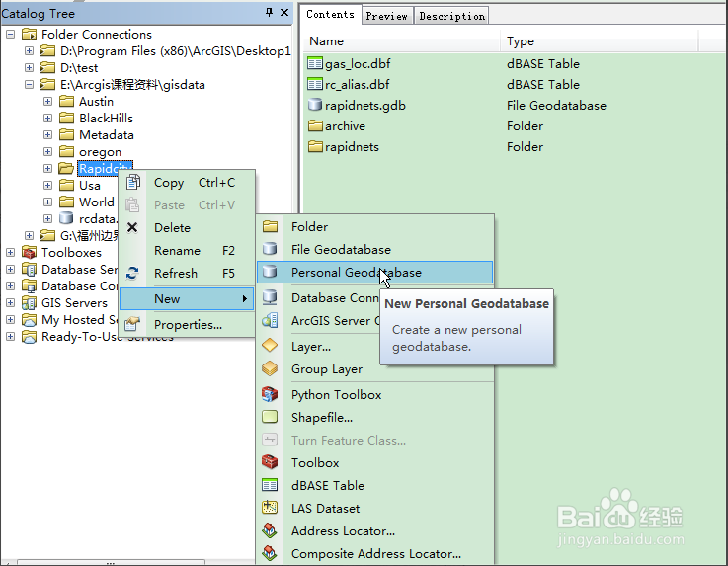Expand the Toolboxes node
Image resolution: width=728 pixels, height=566 pixels.
(x=10, y=252)
